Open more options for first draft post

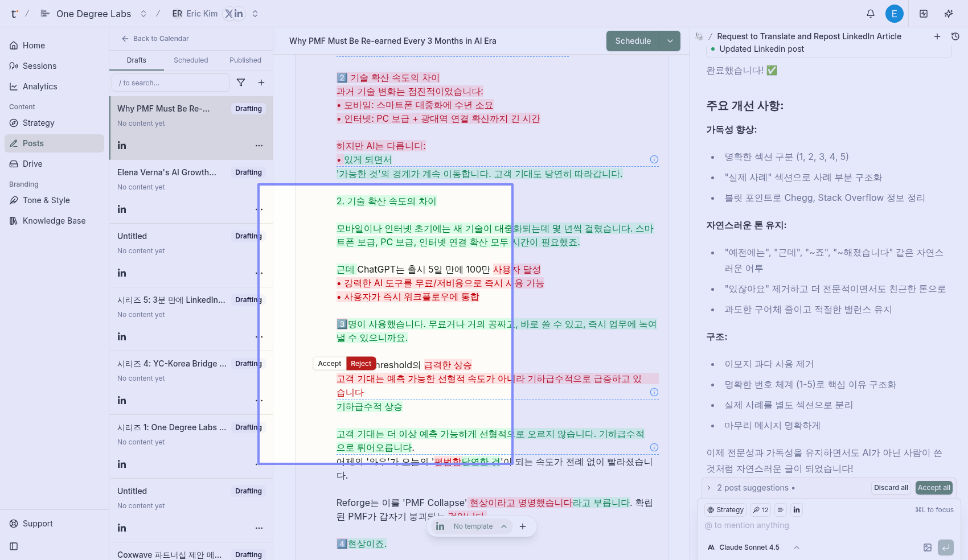pos(259,146)
